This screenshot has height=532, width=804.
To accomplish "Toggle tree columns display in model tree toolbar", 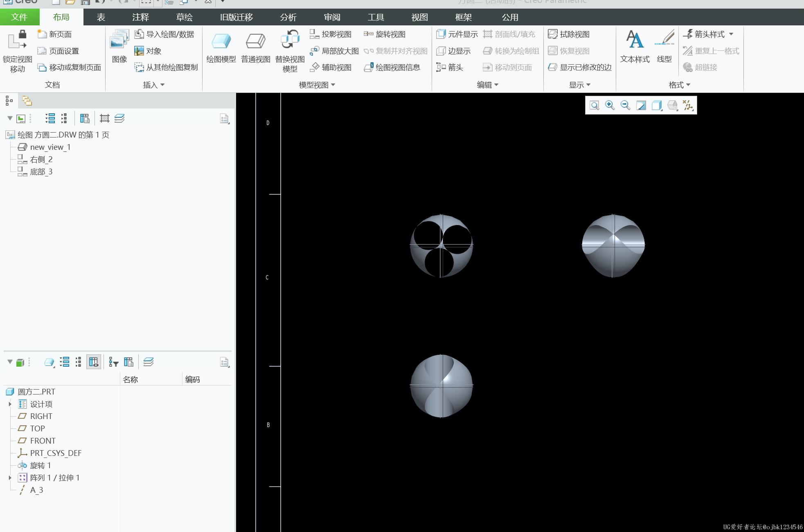I will click(94, 362).
